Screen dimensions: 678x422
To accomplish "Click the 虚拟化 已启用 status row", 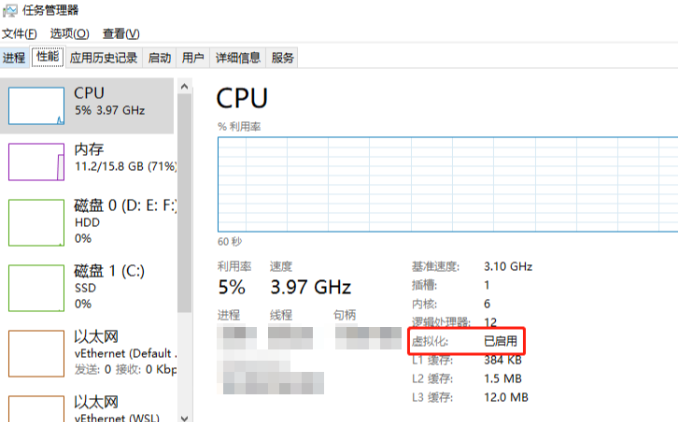I will click(x=466, y=341).
